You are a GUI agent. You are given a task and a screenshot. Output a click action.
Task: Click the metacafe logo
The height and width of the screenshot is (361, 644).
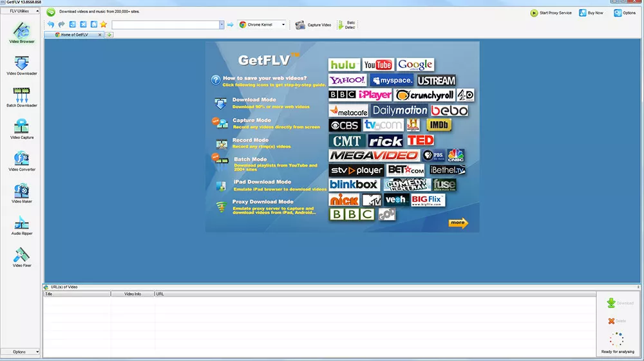point(348,111)
